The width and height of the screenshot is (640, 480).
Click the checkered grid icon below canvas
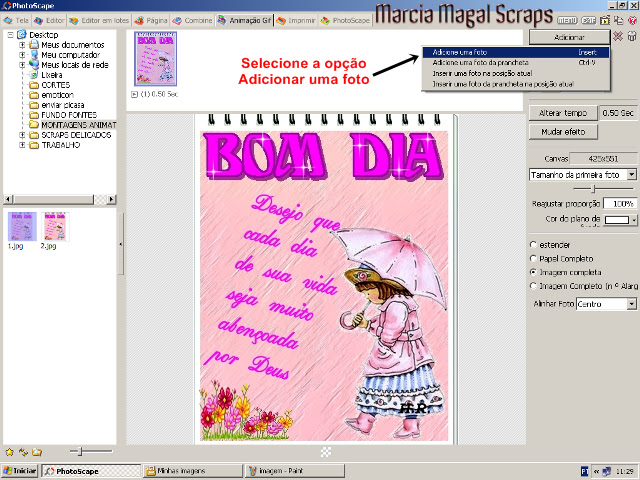point(326,451)
